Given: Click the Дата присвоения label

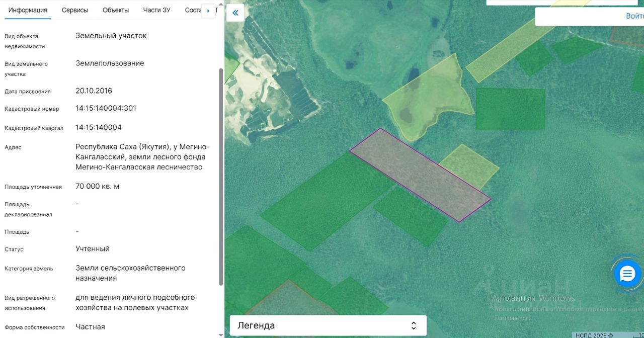Looking at the screenshot, I should (28, 92).
